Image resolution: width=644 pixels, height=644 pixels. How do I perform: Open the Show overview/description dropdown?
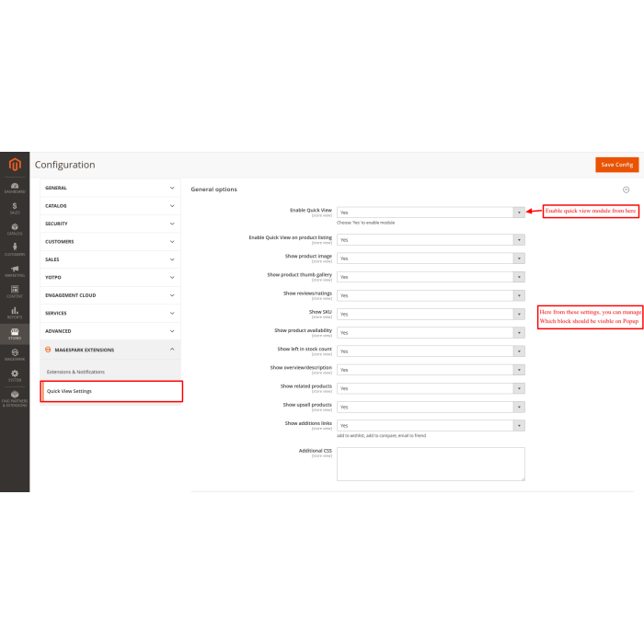[x=431, y=370]
